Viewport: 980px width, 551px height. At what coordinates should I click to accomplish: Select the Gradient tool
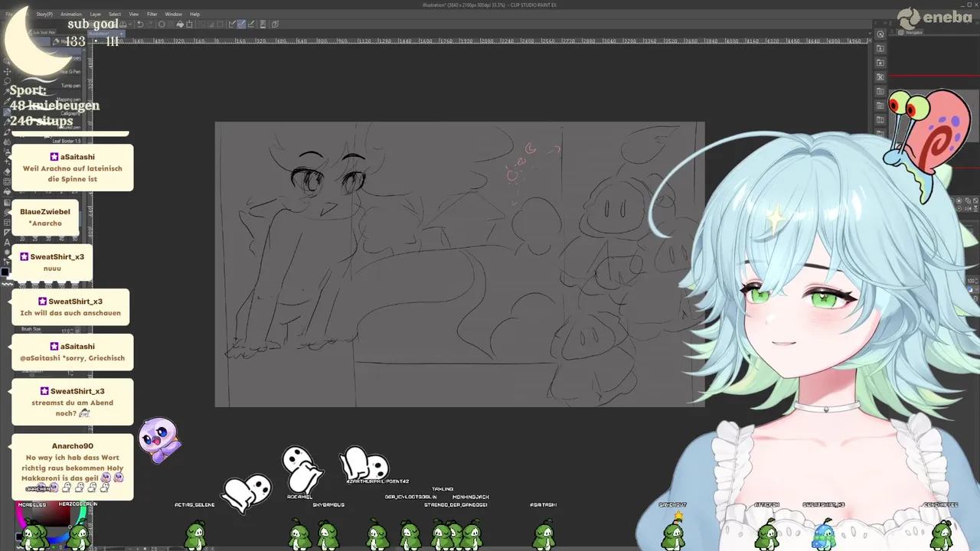click(x=7, y=202)
